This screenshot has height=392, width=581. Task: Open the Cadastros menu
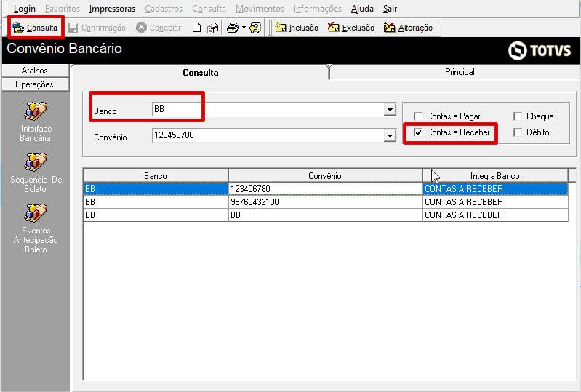(164, 9)
